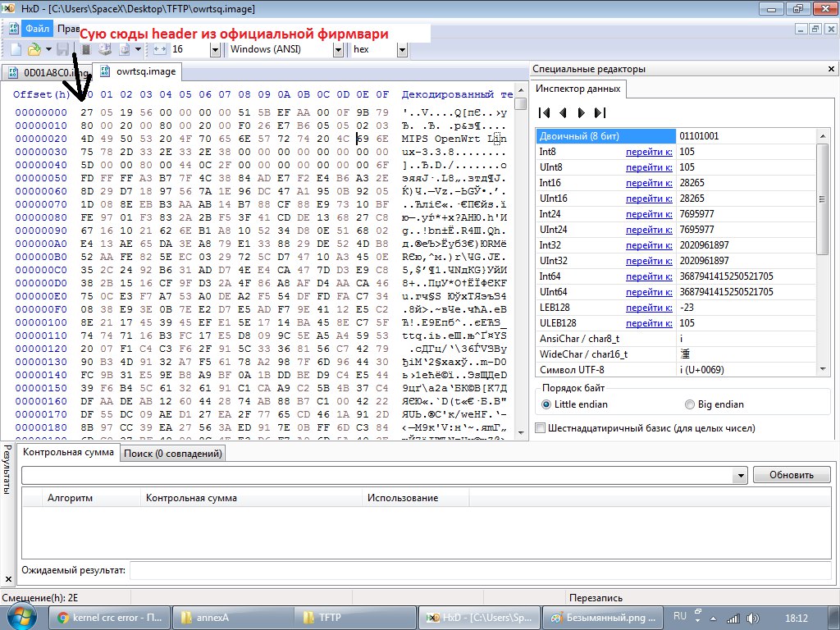Open disk image via toolbar icon
The height and width of the screenshot is (630, 840).
pyautogui.click(x=125, y=49)
